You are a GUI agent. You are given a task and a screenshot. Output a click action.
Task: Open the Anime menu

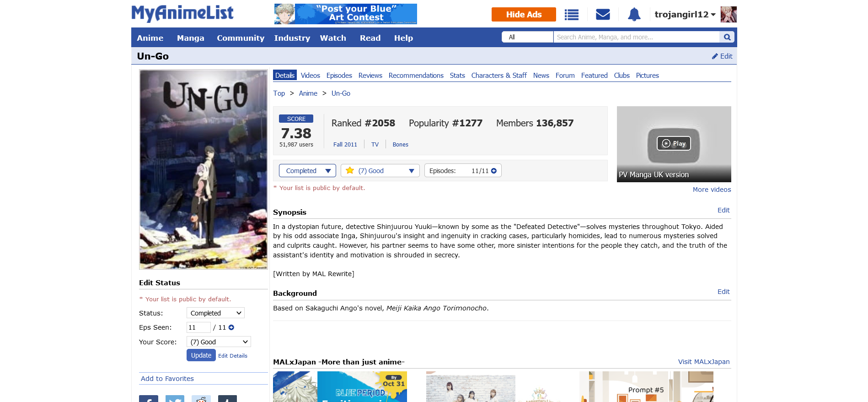[150, 38]
